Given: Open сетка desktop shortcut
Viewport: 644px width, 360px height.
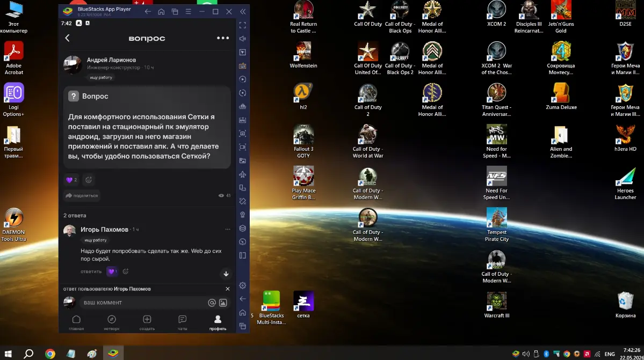Looking at the screenshot, I should coord(303,305).
